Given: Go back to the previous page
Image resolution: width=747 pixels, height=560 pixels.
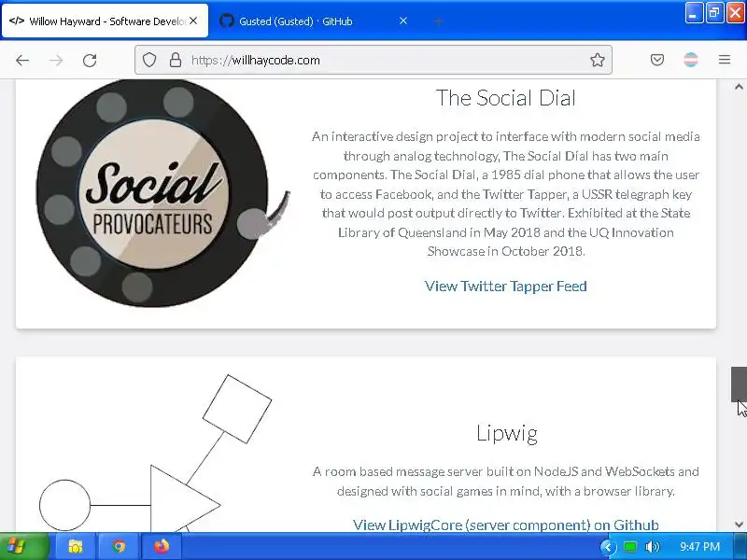Looking at the screenshot, I should tap(22, 61).
